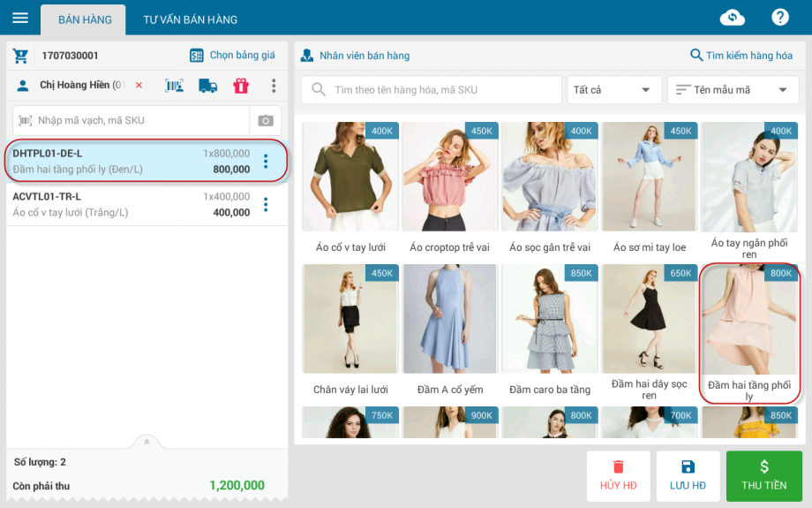
Task: Click the THU TIỀN button
Action: pyautogui.click(x=763, y=476)
